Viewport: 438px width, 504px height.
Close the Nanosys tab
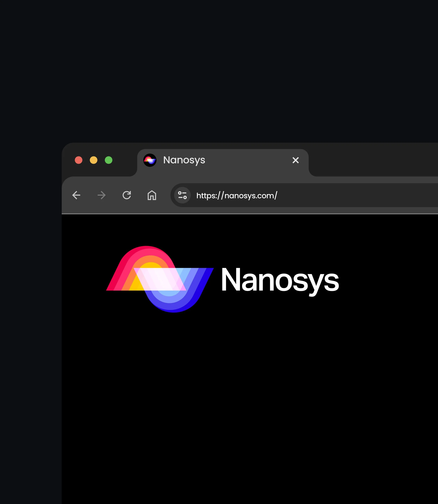tap(296, 160)
